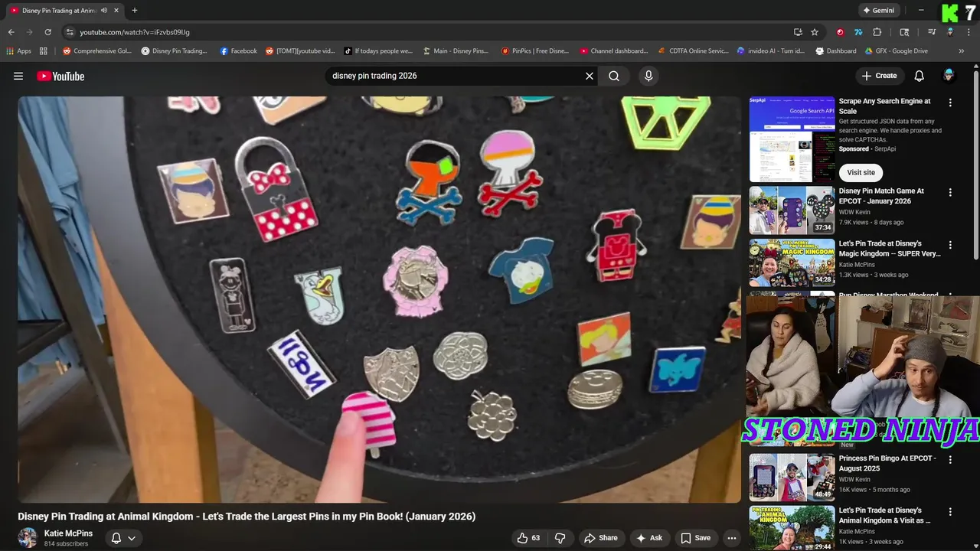Viewport: 980px width, 551px height.
Task: Open the Create menu
Action: point(879,76)
